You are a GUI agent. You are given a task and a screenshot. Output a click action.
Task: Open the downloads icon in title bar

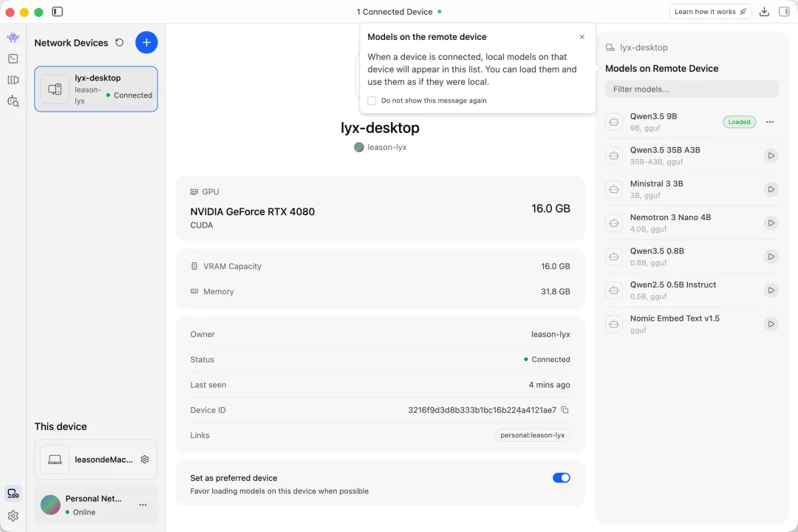[x=764, y=12]
